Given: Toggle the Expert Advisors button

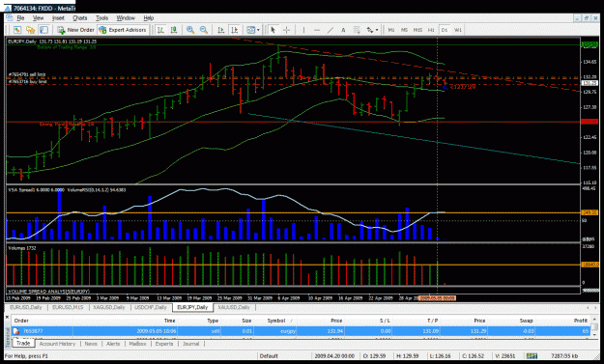Looking at the screenshot, I should click(x=123, y=30).
